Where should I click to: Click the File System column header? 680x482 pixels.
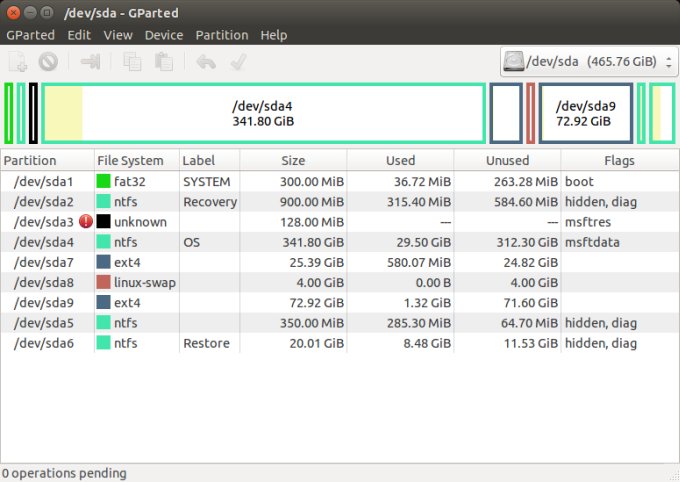130,161
